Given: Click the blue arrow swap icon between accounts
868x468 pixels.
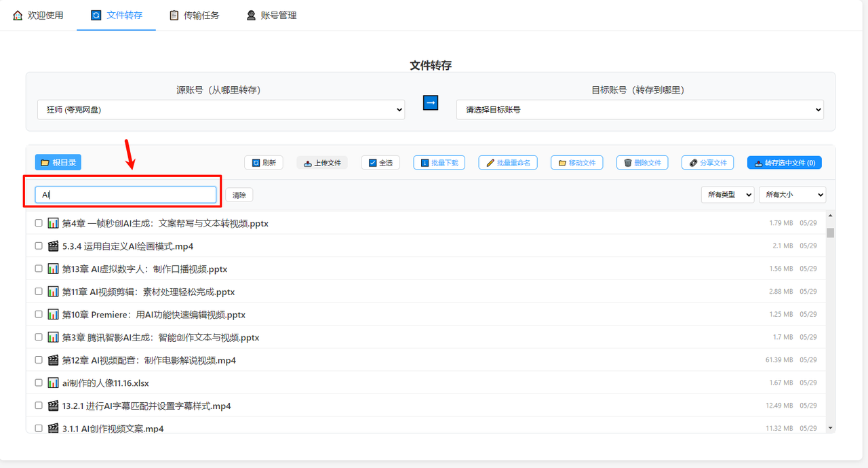Looking at the screenshot, I should 431,102.
